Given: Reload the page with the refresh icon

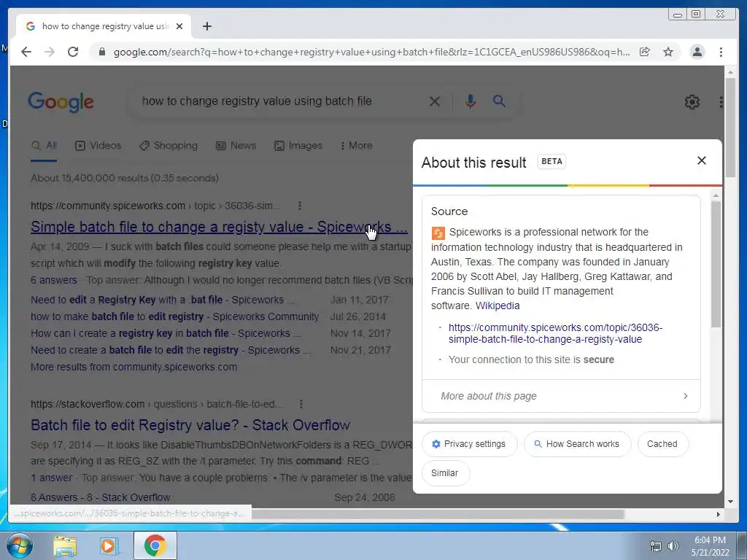Looking at the screenshot, I should pos(73,52).
